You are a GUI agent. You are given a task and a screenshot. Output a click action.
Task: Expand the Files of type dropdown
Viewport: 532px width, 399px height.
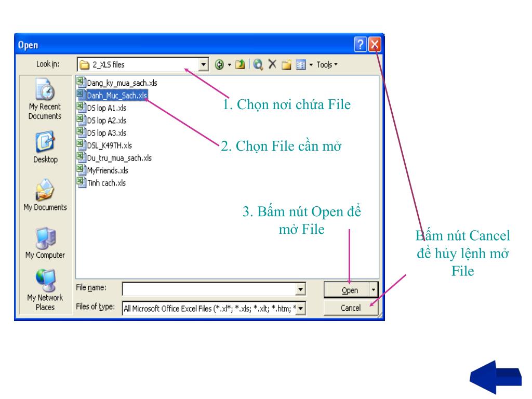click(x=300, y=309)
